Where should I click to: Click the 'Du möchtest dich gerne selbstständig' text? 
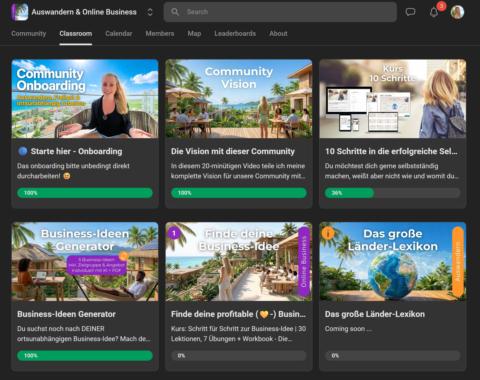(392, 171)
